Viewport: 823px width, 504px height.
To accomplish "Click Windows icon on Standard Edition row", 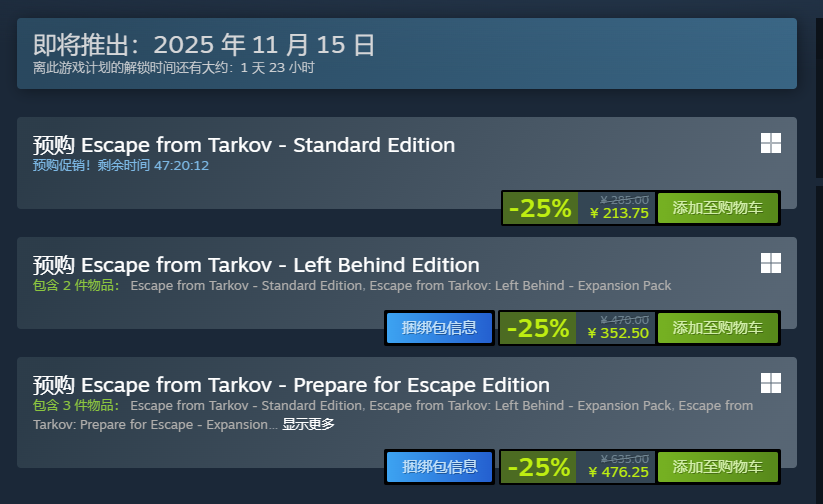I will coord(770,143).
